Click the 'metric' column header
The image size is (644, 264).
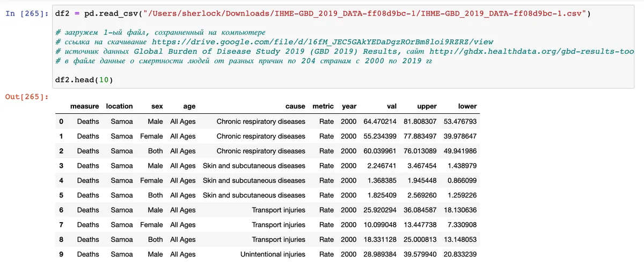(x=323, y=106)
